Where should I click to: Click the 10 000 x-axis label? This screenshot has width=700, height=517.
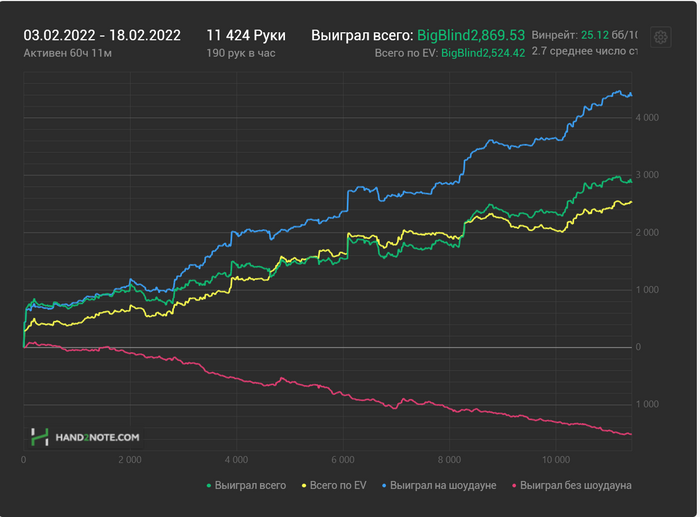(x=556, y=459)
